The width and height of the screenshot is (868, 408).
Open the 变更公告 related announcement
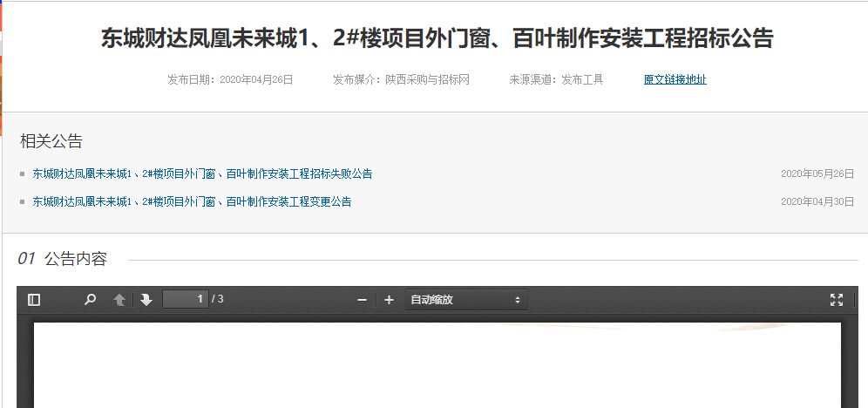coord(192,201)
